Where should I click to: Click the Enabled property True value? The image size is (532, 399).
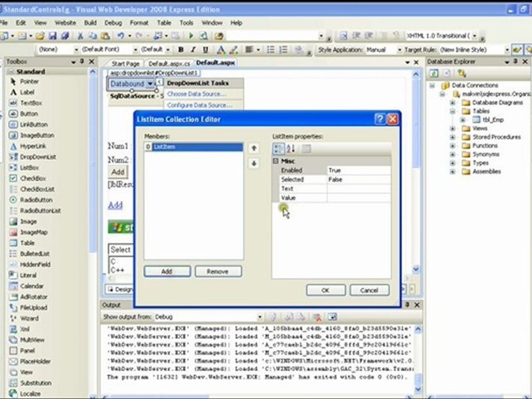pos(359,170)
